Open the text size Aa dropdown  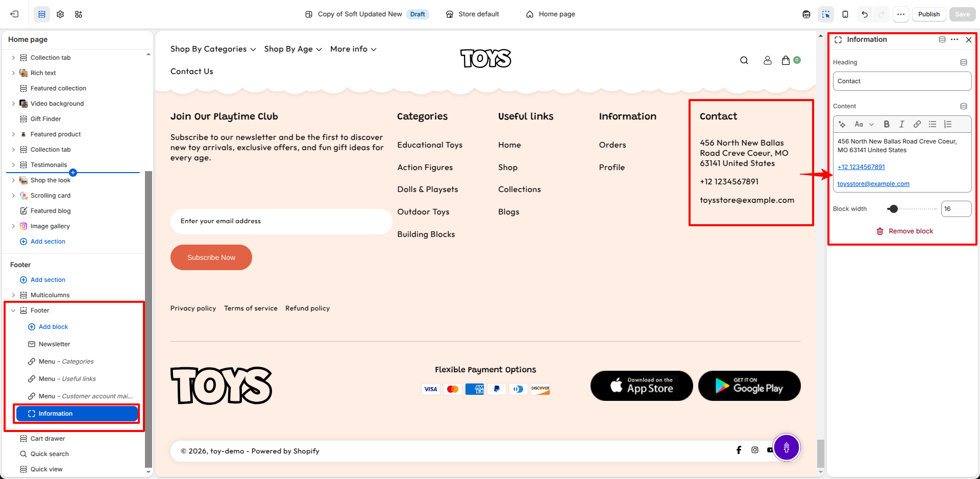tap(864, 124)
